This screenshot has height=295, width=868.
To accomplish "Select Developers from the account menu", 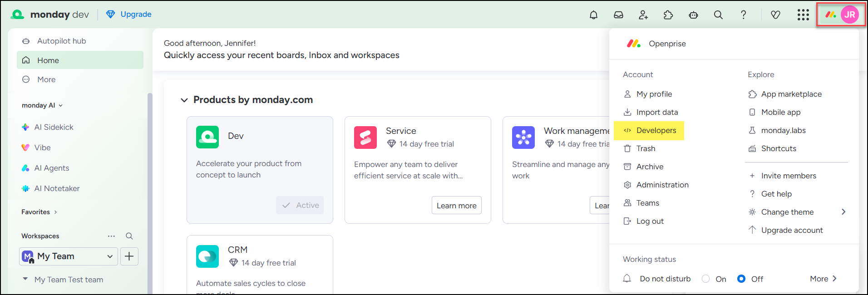I will click(656, 131).
